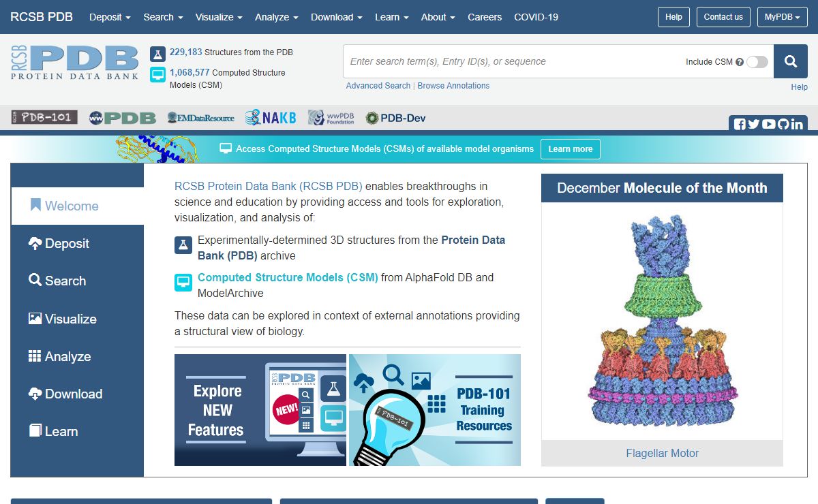Open the COVID-19 link in navbar
This screenshot has height=504, width=818.
(x=536, y=17)
